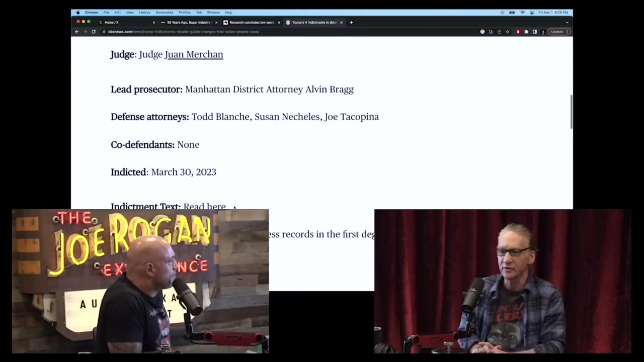Open the History menu
The height and width of the screenshot is (362, 644).
tap(144, 12)
